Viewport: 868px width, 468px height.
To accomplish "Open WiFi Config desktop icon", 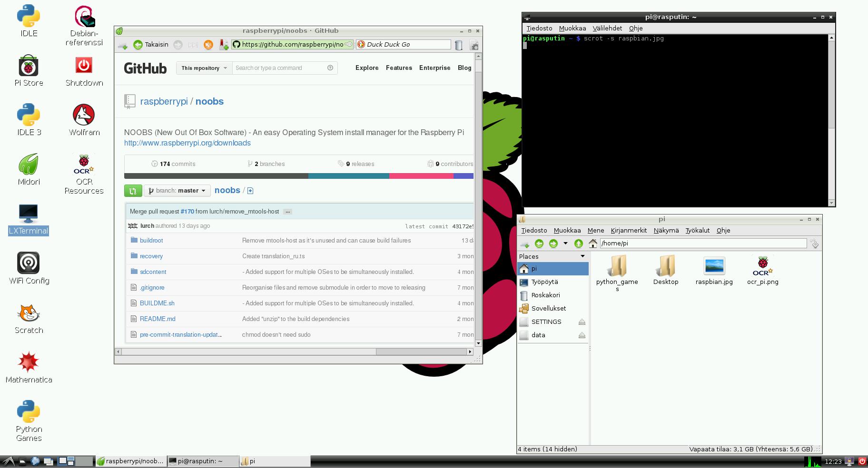I will [29, 269].
